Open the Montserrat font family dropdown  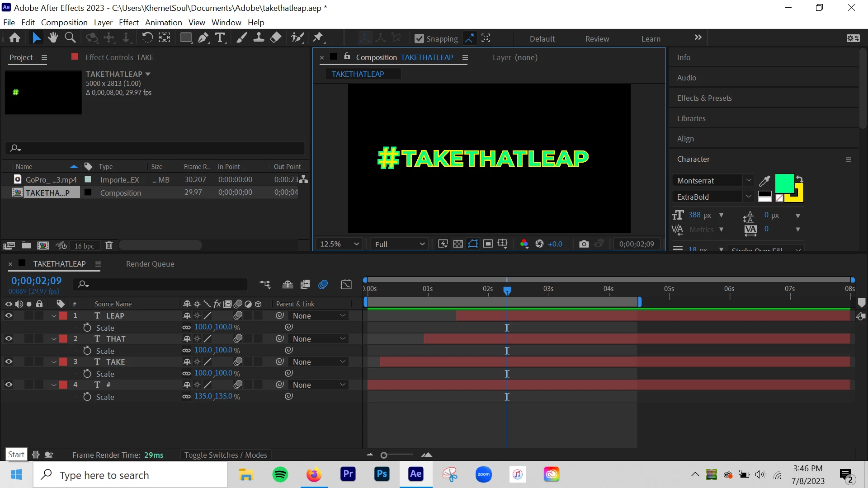point(748,180)
